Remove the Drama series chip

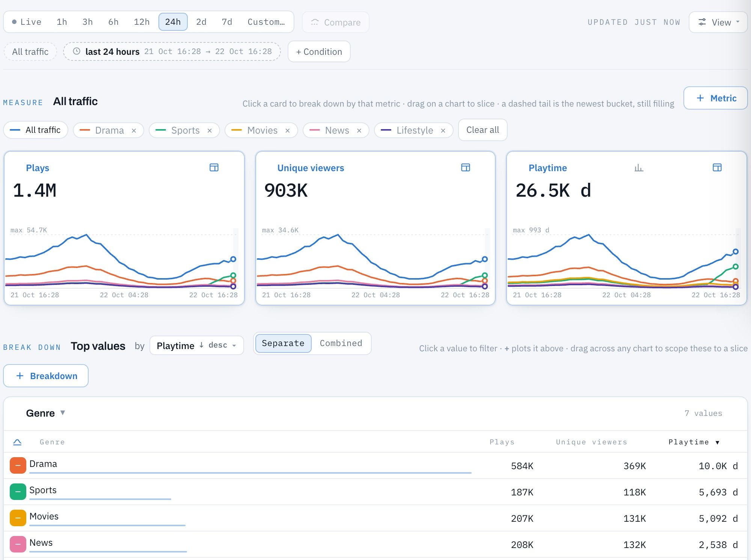click(134, 131)
